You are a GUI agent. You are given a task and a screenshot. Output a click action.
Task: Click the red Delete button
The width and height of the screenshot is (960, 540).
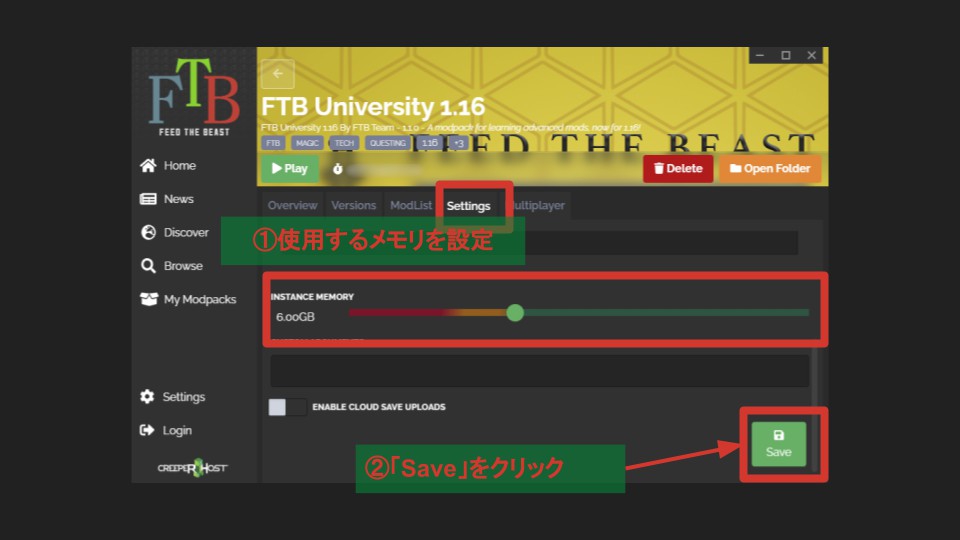[x=677, y=169]
